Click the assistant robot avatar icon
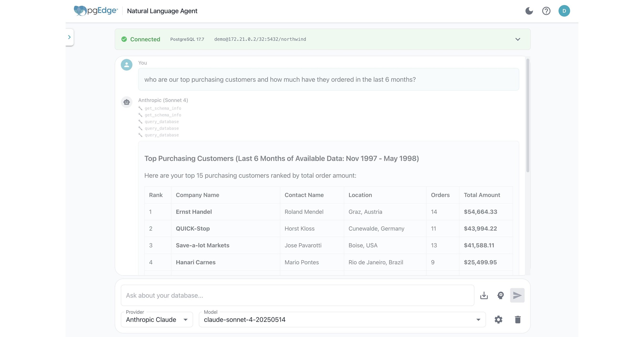 [126, 102]
